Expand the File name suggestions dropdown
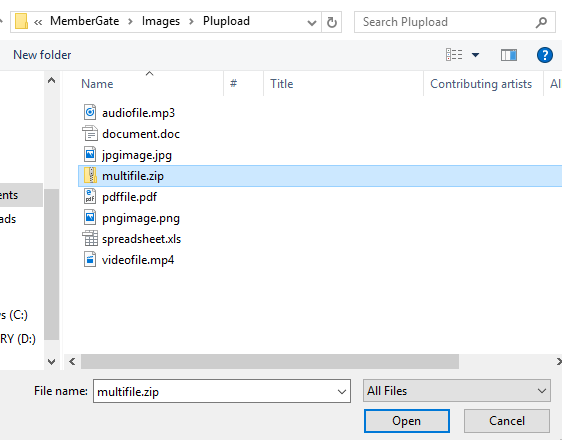The image size is (562, 440). click(342, 391)
